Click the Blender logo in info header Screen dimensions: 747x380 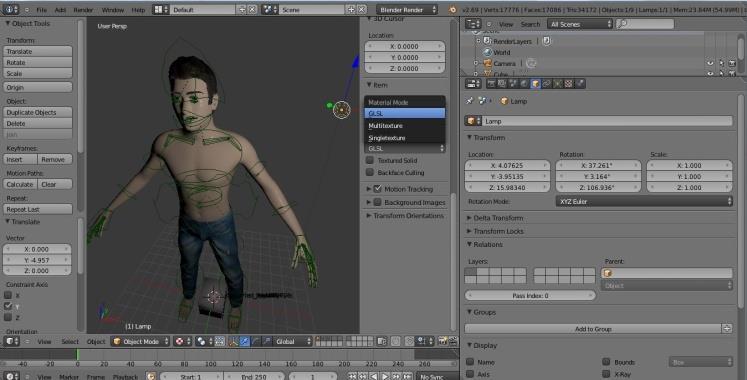[x=453, y=10]
